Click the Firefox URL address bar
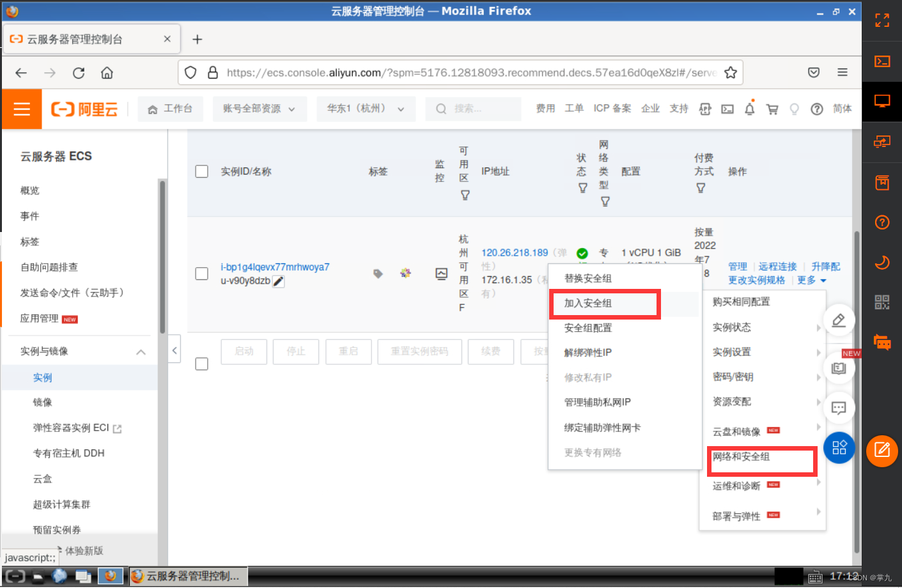The width and height of the screenshot is (902, 588). pos(472,73)
